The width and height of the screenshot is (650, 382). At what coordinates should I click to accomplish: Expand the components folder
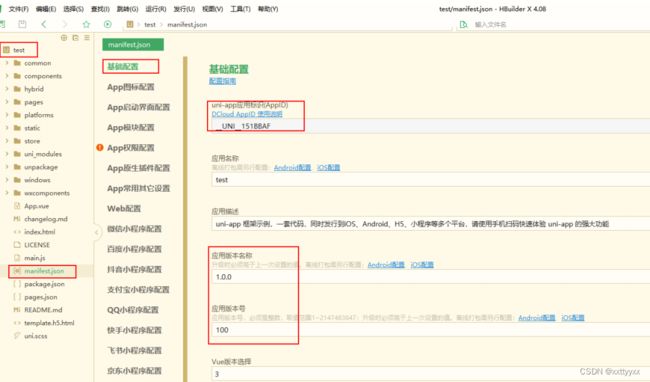[7, 76]
